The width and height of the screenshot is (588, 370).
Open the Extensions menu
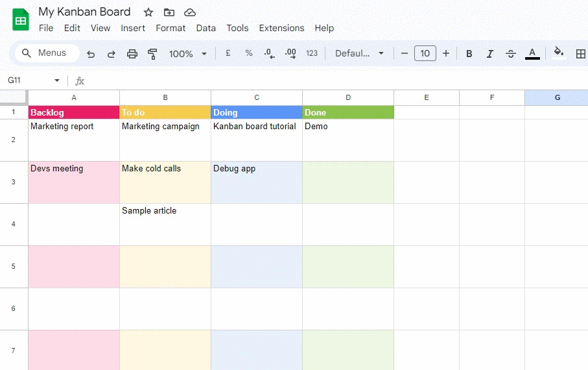(281, 28)
